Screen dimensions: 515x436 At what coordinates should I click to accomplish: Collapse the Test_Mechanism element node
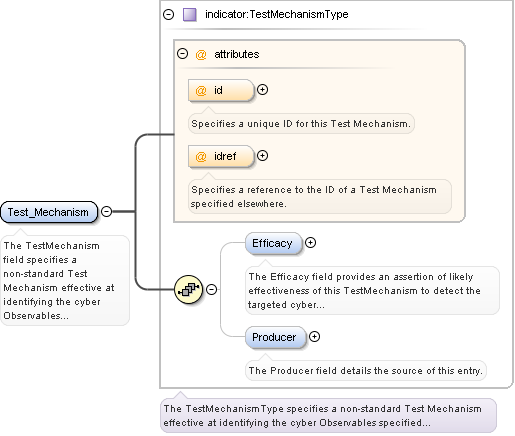tap(106, 211)
